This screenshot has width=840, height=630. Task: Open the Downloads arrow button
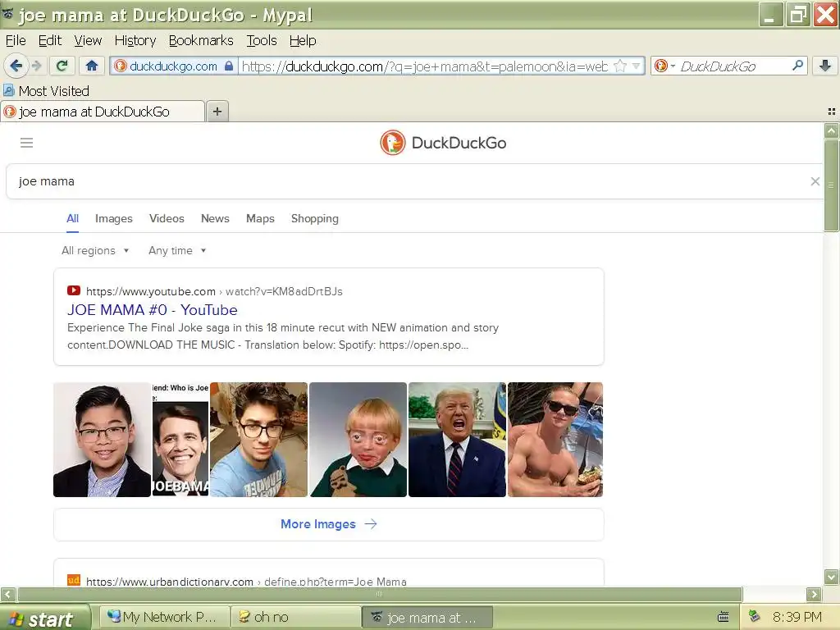coord(825,66)
